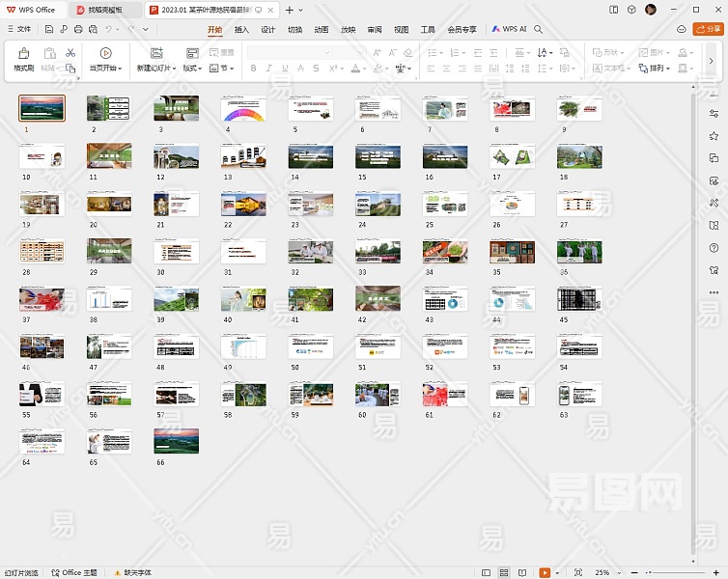Click the properties sliders icon in right sidebar

point(714,113)
